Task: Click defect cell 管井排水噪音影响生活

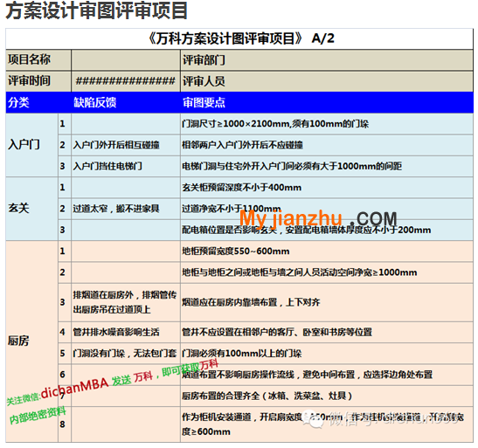Action: click(x=126, y=332)
